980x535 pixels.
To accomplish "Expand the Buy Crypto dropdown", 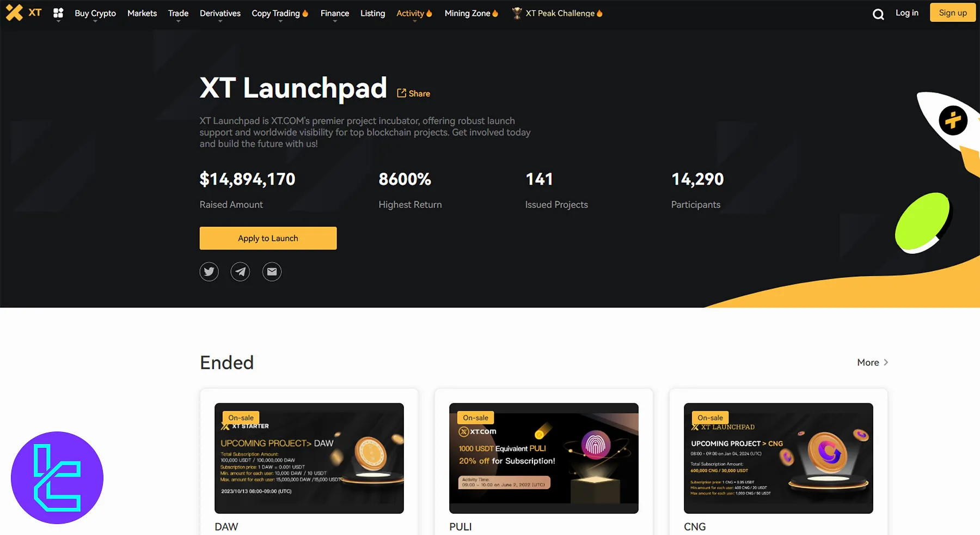I will point(95,13).
